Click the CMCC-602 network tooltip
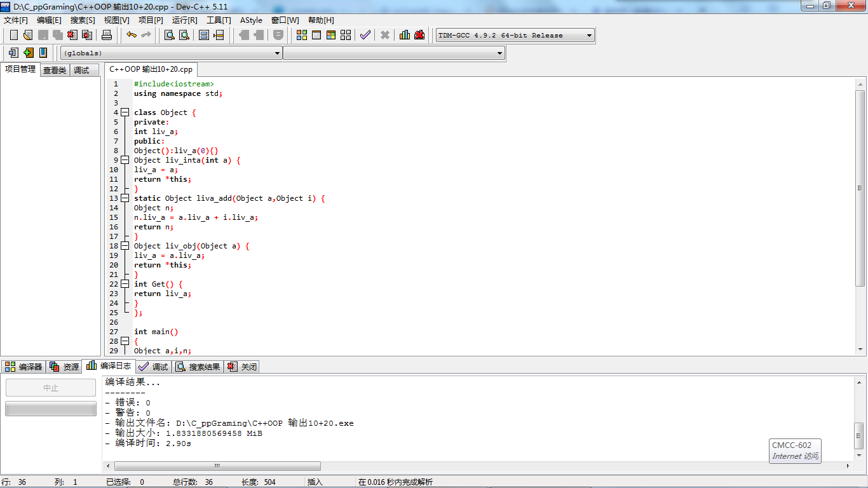The image size is (868, 488). pos(795,451)
